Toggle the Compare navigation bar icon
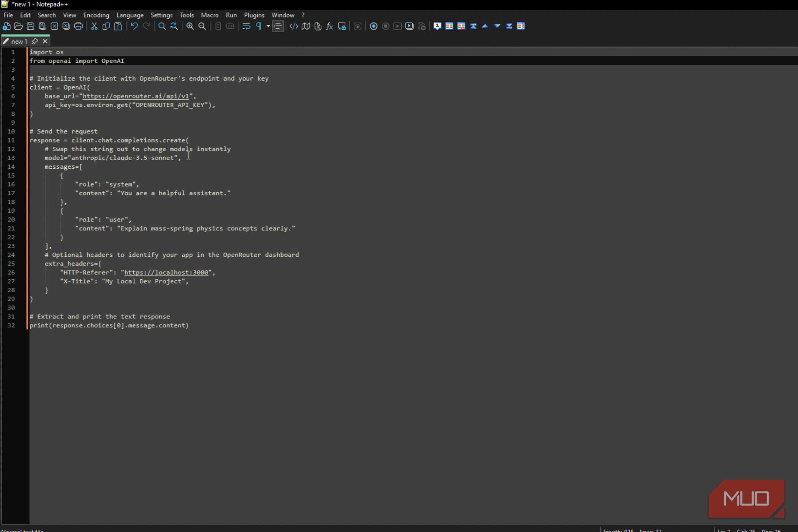The height and width of the screenshot is (532, 798). tap(521, 26)
